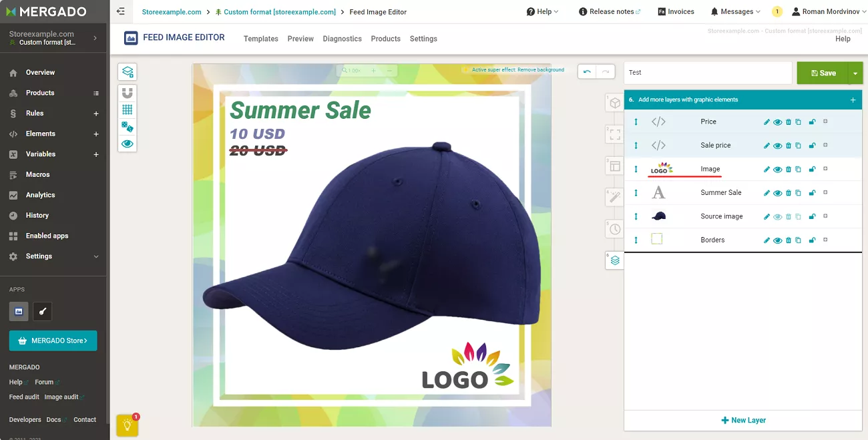Click the yellow lightbulb tips button
Image resolution: width=868 pixels, height=440 pixels.
[x=128, y=425]
